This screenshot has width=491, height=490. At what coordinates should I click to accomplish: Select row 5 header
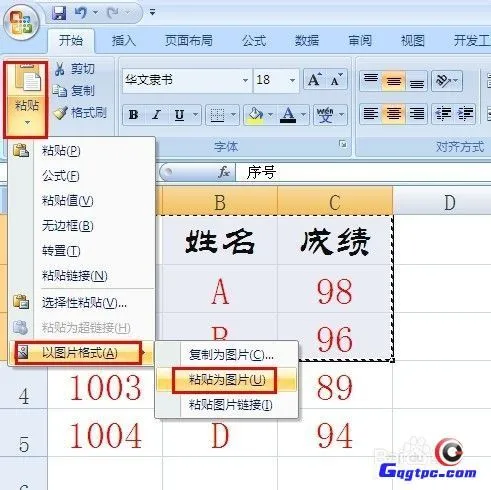pos(23,433)
